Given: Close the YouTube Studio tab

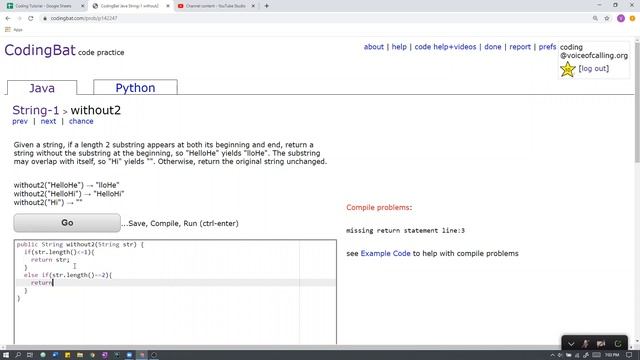Looking at the screenshot, I should (x=253, y=6).
